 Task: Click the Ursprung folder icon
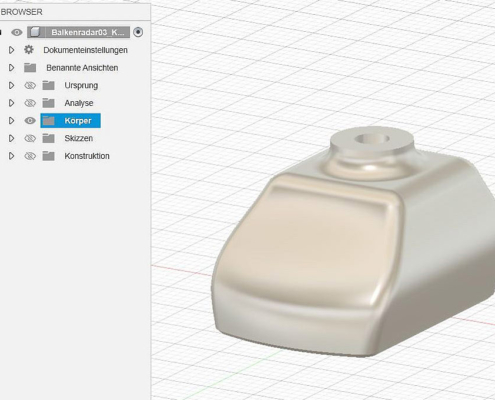click(48, 85)
